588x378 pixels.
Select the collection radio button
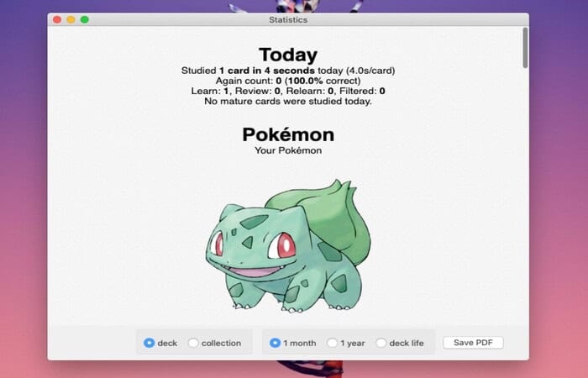click(193, 343)
